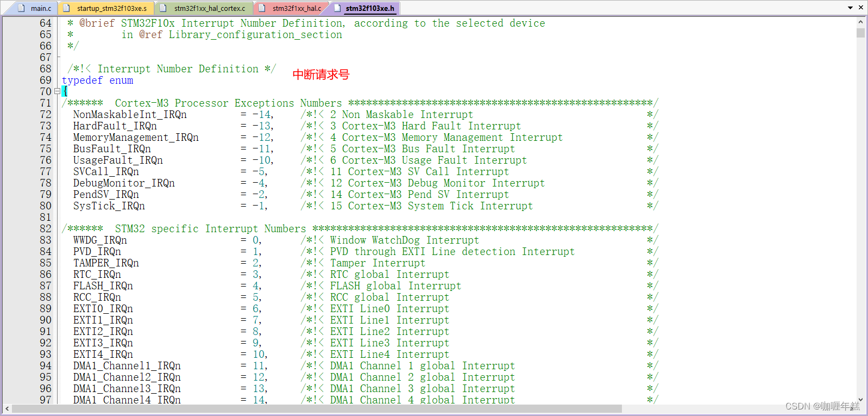Click RTC_IRQn identifier
The image size is (868, 416).
point(97,275)
